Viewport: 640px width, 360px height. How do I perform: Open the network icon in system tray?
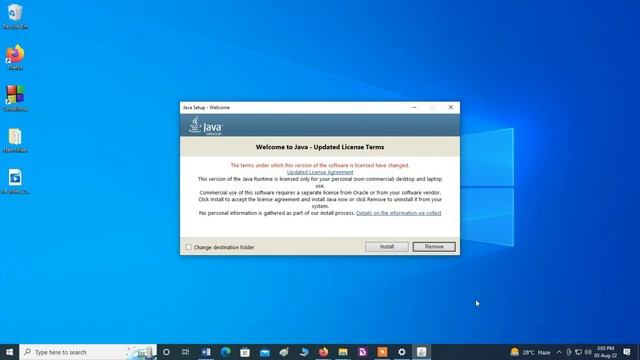578,352
